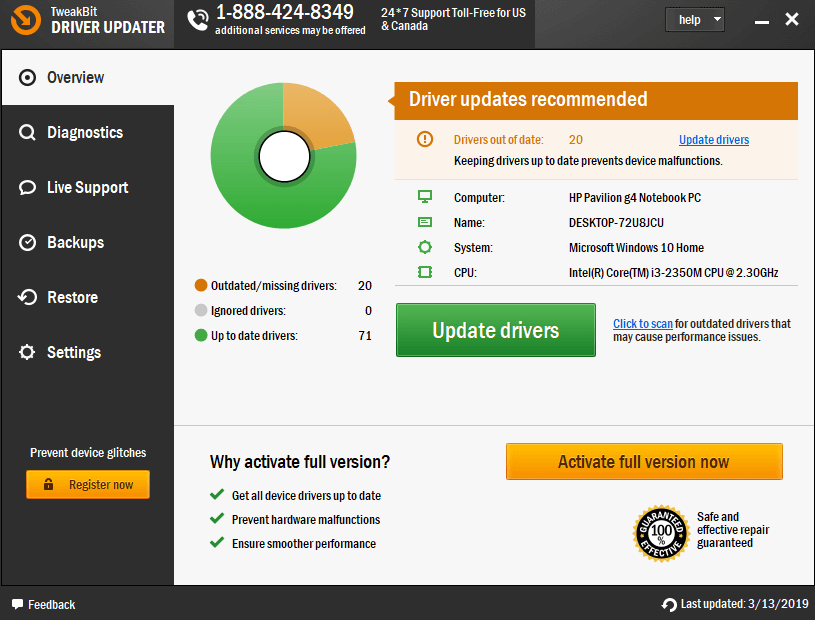Click the Restore circular arrow icon
The width and height of the screenshot is (815, 620).
(x=27, y=297)
